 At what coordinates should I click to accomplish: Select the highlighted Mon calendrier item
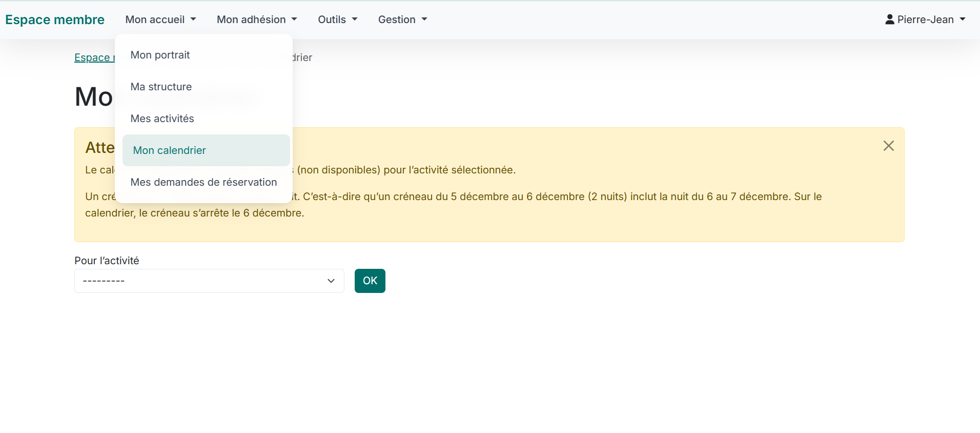click(169, 150)
